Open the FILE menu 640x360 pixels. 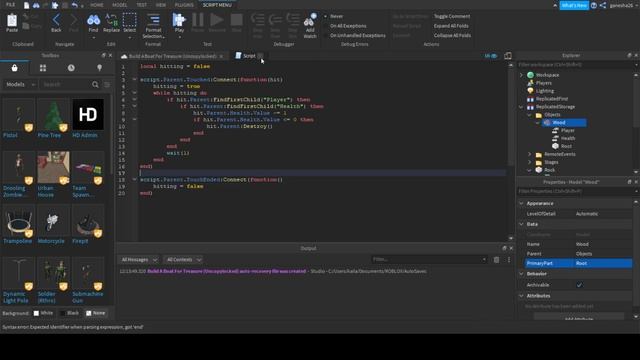click(x=11, y=5)
